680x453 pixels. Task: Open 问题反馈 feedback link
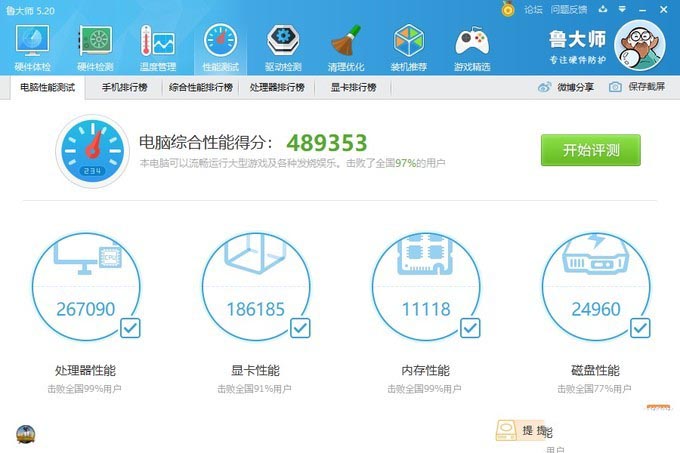pos(569,10)
